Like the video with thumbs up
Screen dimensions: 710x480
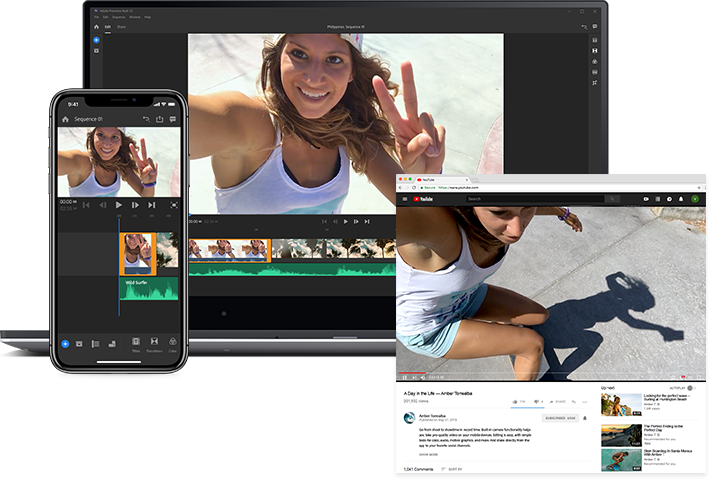coord(515,402)
